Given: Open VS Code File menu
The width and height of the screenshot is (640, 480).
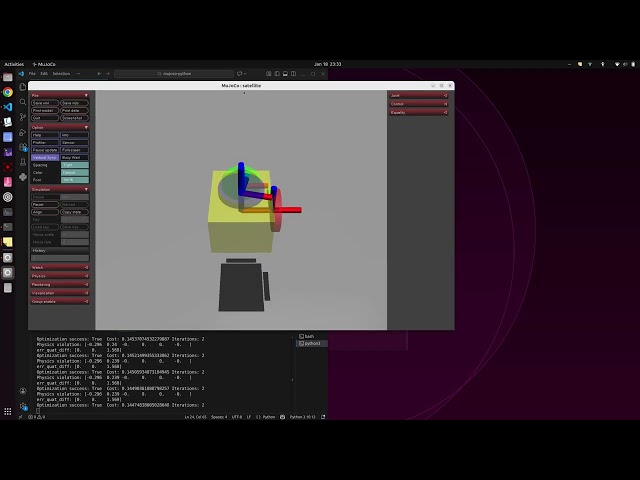Looking at the screenshot, I should click(32, 73).
